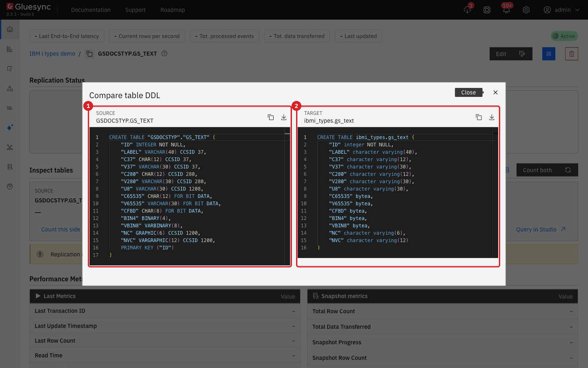Open the Support menu item

point(136,10)
